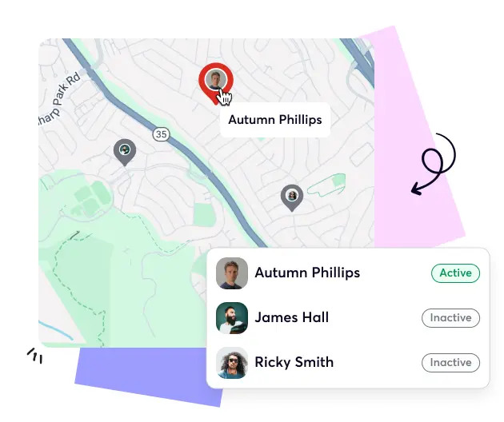The width and height of the screenshot is (504, 422).
Task: Click the Sharp Park Rd street label
Action: pos(58,100)
